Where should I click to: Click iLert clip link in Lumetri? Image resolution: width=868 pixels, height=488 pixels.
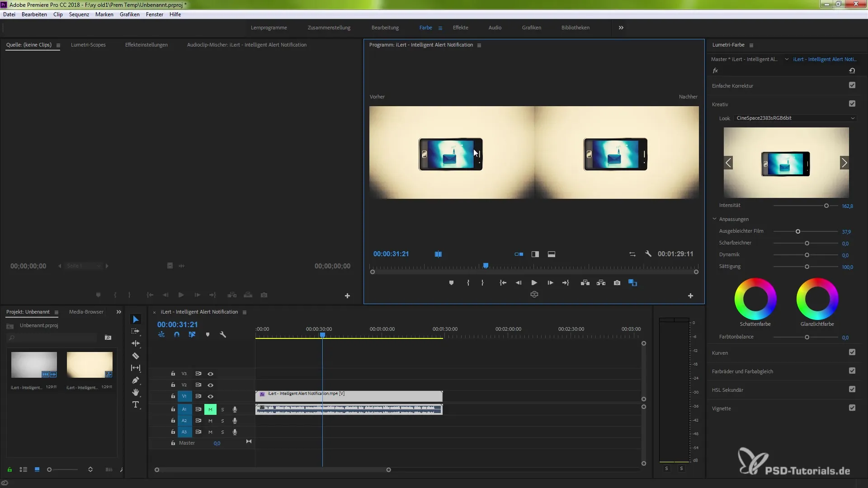pos(825,59)
